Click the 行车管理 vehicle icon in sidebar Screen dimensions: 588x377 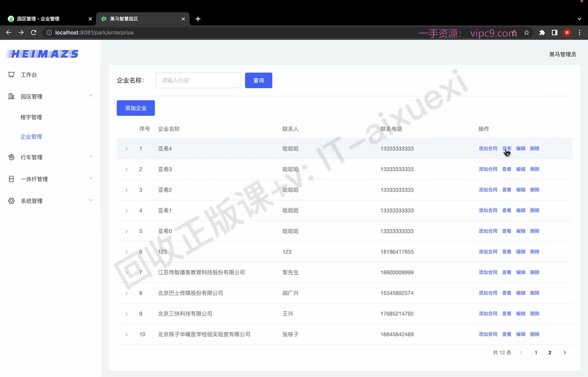pos(11,157)
